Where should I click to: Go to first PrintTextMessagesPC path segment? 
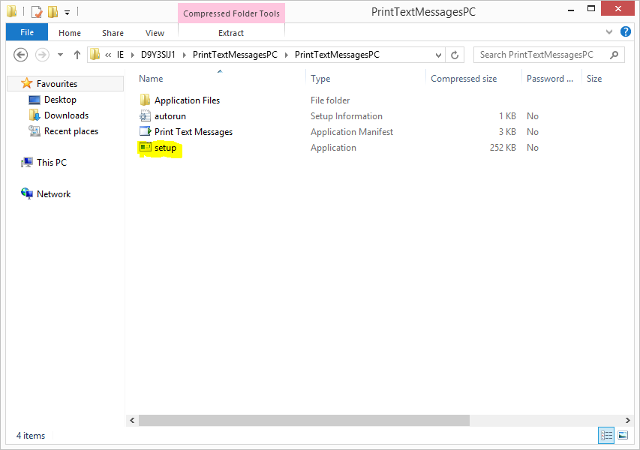pos(235,55)
